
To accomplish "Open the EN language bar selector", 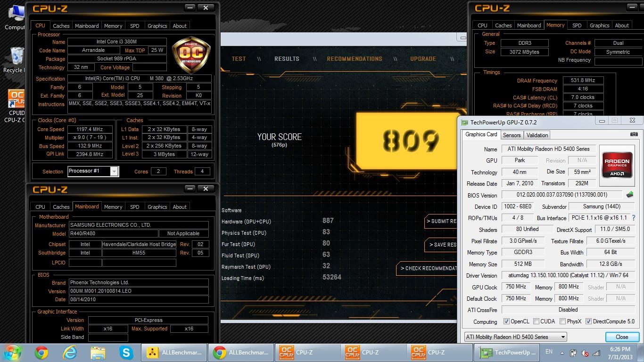I will pos(549,352).
